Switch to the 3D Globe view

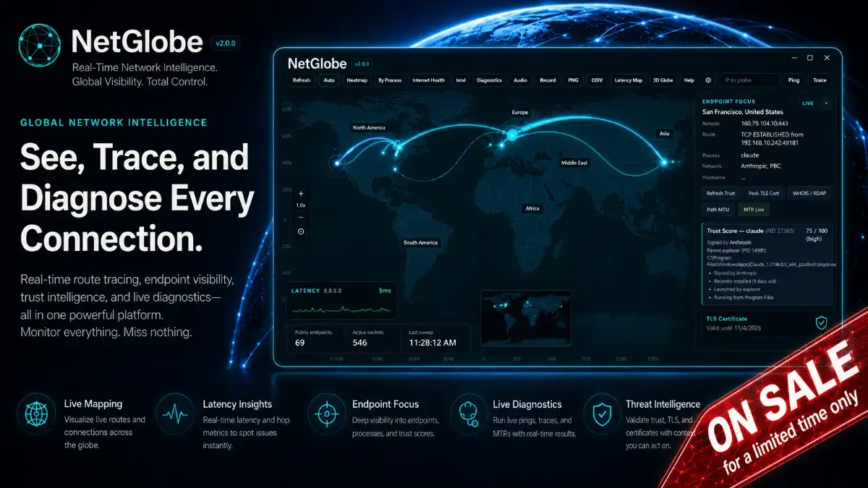click(x=663, y=80)
